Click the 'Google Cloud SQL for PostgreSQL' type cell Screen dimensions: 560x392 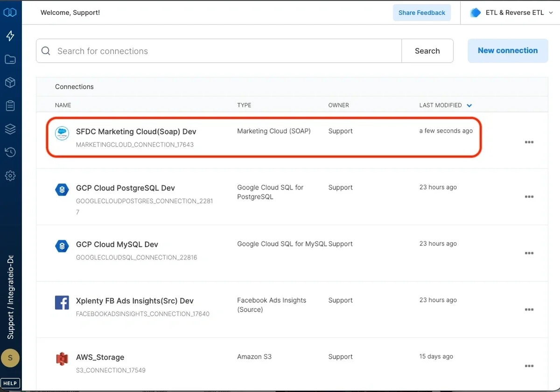click(270, 192)
